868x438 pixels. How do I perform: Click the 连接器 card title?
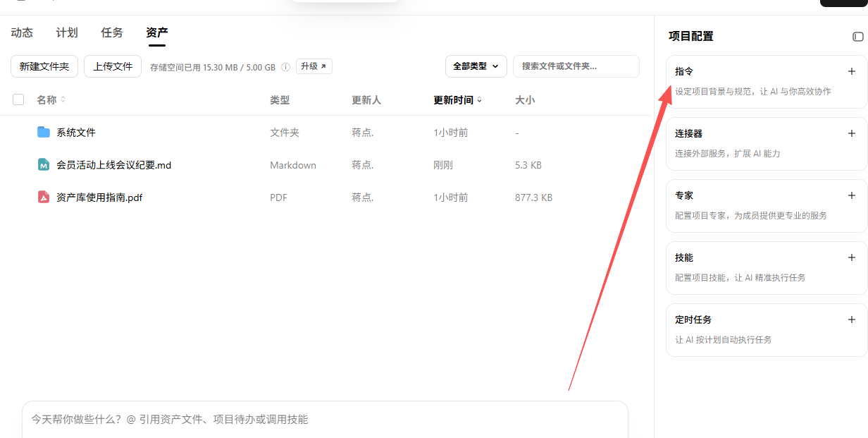coord(689,133)
